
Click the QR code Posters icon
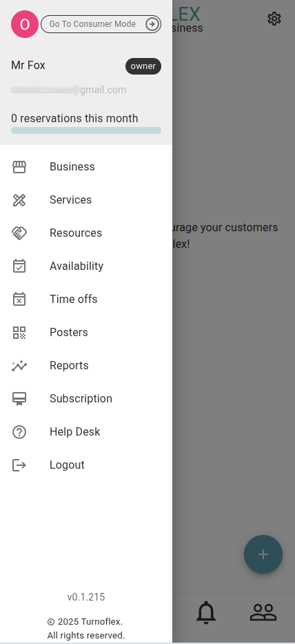(19, 333)
